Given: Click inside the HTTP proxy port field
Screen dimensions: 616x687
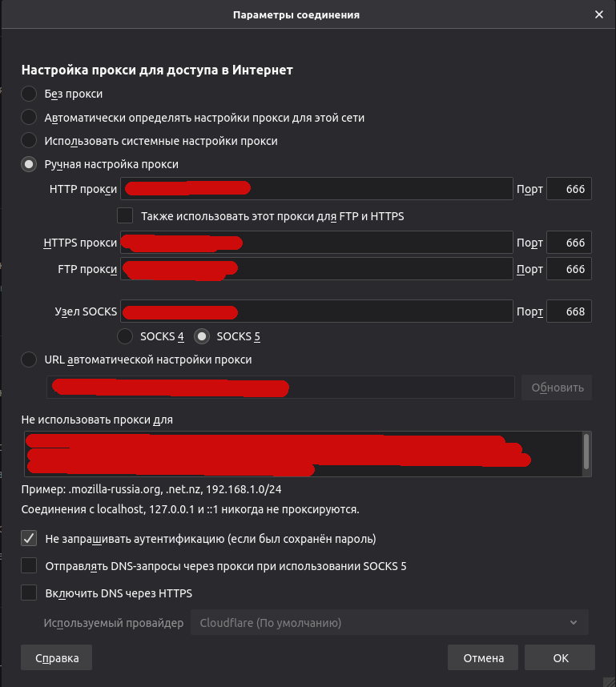Looking at the screenshot, I should coord(569,188).
